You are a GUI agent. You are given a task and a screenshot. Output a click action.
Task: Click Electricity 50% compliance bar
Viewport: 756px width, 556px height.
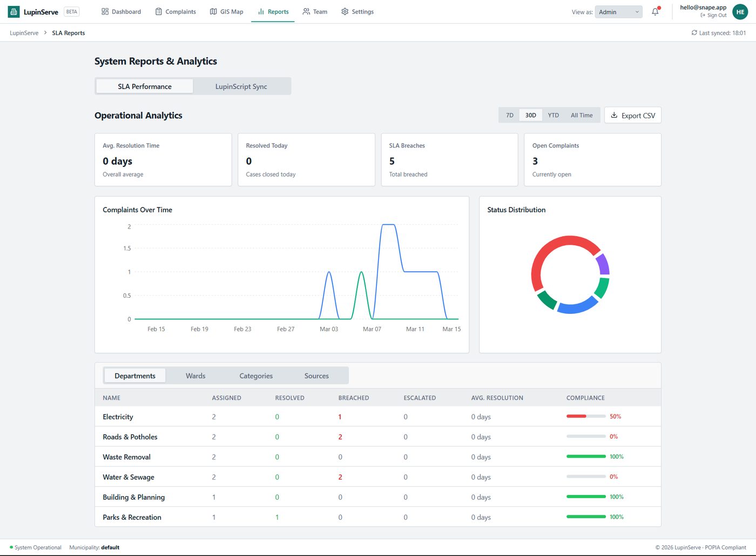click(586, 416)
